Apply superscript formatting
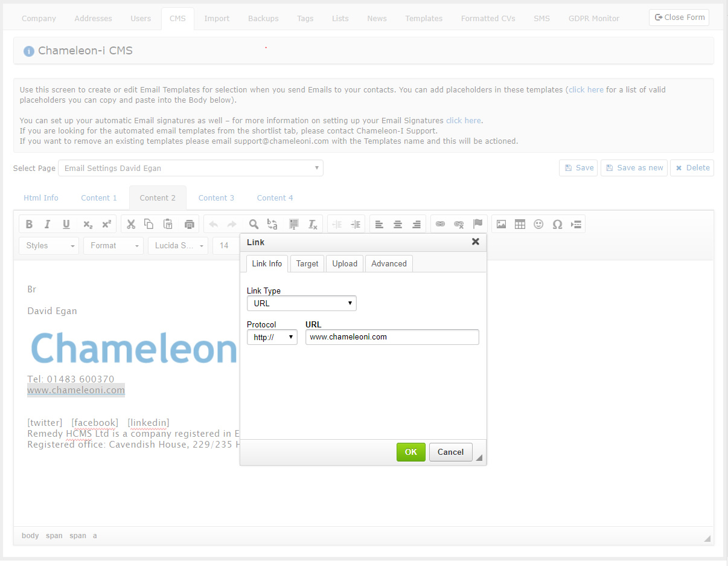728x566 pixels. 106,224
